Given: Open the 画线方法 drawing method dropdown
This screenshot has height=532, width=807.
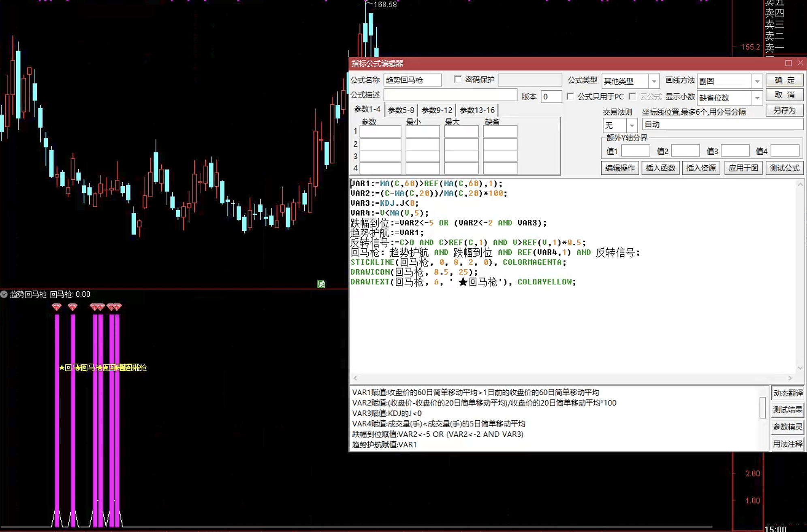Looking at the screenshot, I should click(x=757, y=81).
